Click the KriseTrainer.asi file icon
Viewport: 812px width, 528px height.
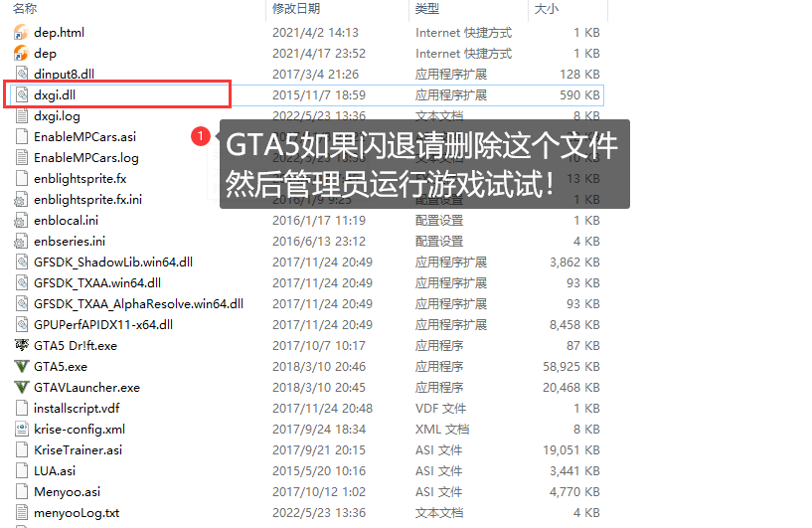coord(21,449)
